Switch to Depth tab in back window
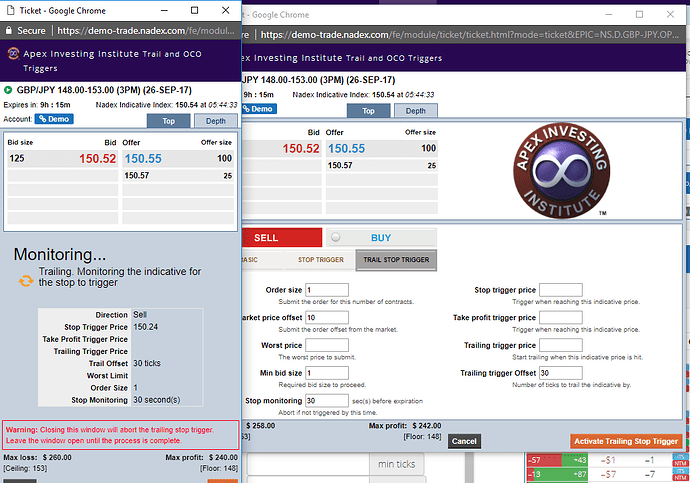The height and width of the screenshot is (483, 690). 415,111
